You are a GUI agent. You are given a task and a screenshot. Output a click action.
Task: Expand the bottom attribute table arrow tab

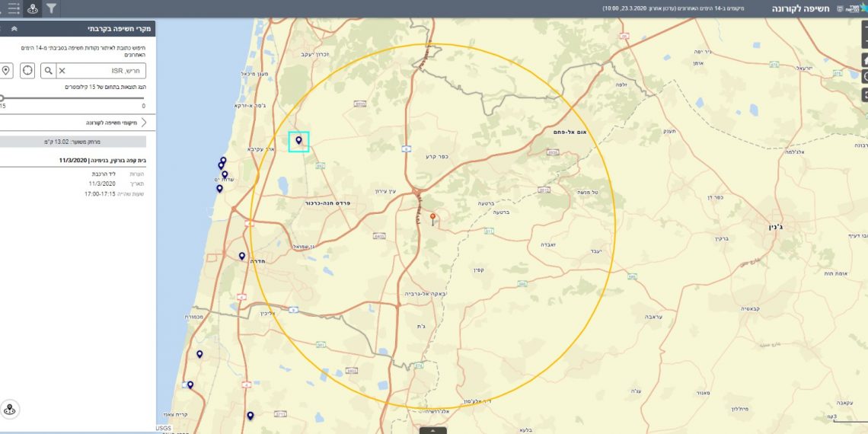(x=433, y=430)
